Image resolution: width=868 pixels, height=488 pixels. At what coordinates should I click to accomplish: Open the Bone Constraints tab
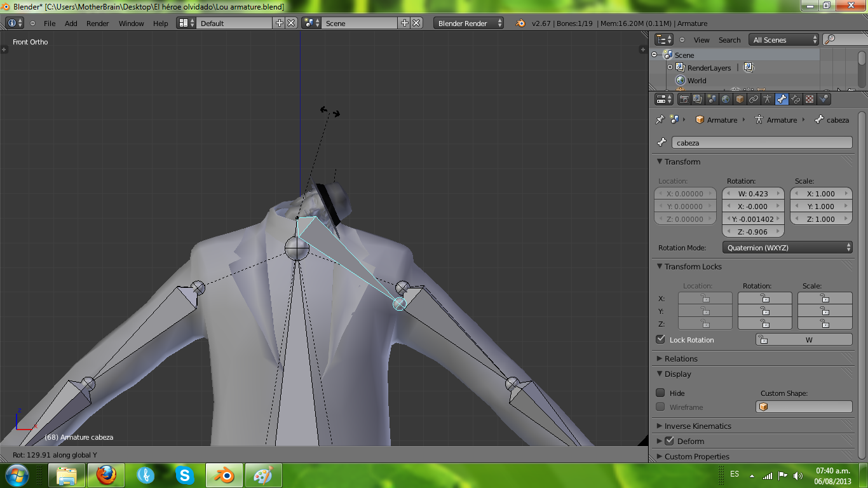click(x=796, y=99)
